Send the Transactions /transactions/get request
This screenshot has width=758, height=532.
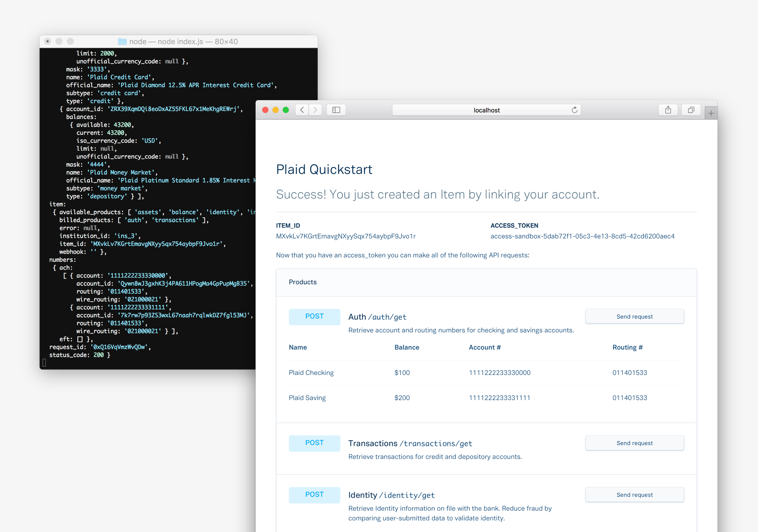point(635,443)
